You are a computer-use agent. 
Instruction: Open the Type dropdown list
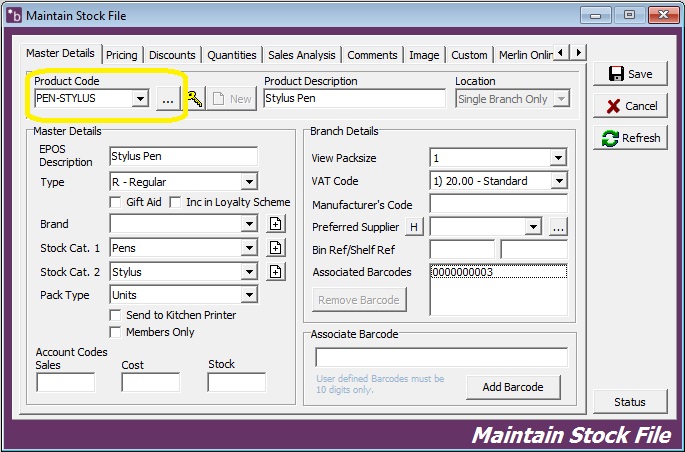[249, 182]
